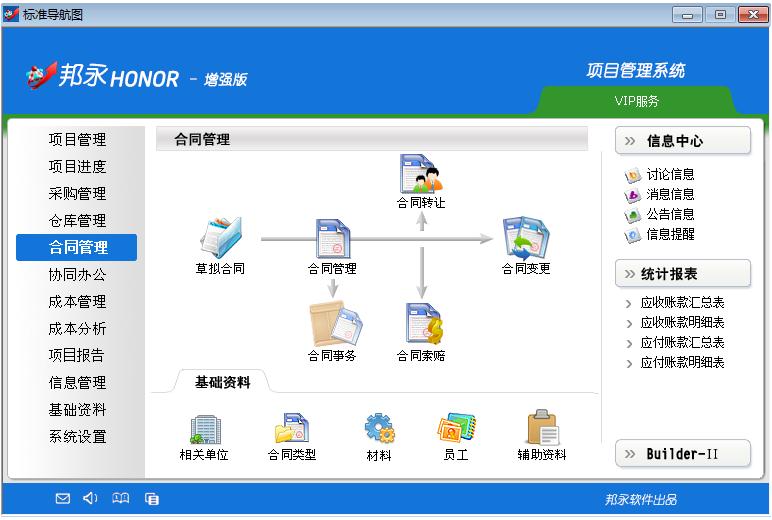This screenshot has width=772, height=520.
Task: Open the 合同索赔 contract claim icon
Action: pos(421,325)
